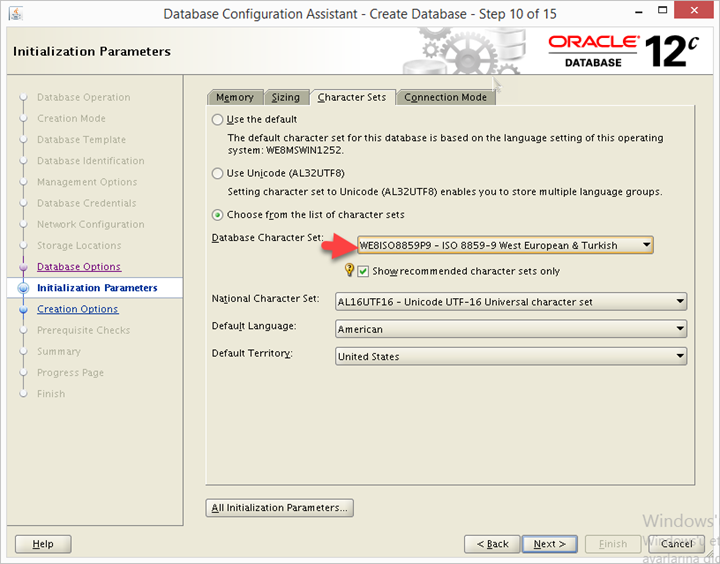Select the Character Sets tab

click(352, 97)
